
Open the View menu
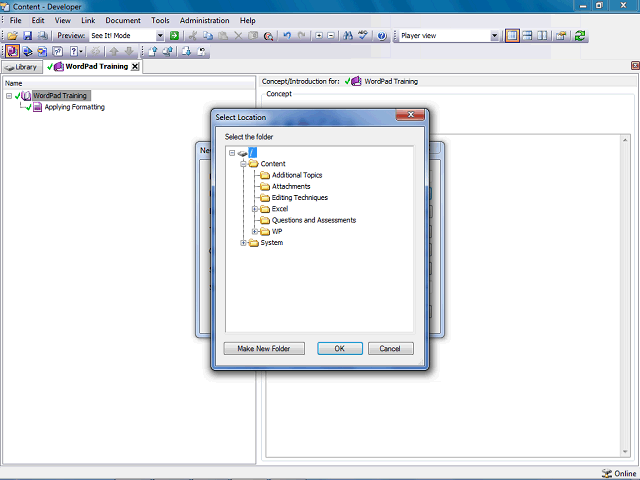[62, 20]
